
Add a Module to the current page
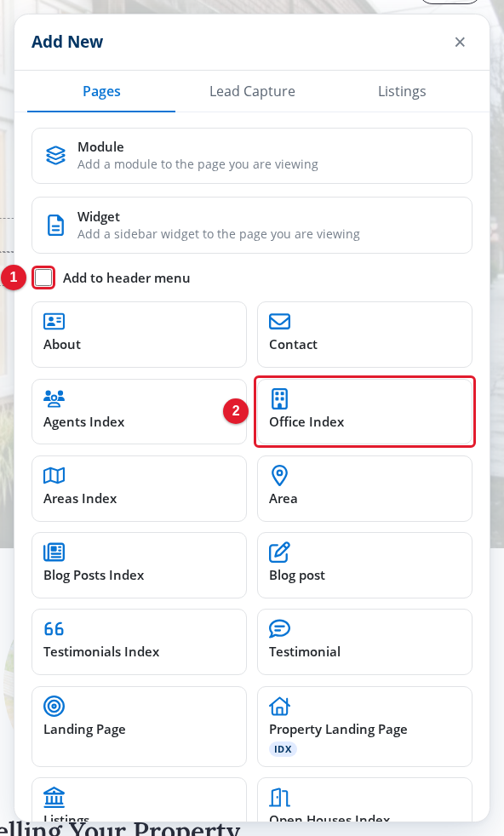click(x=252, y=156)
